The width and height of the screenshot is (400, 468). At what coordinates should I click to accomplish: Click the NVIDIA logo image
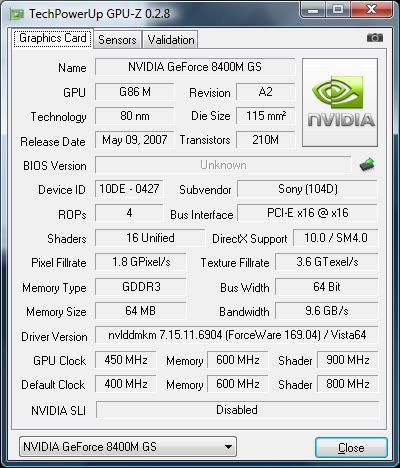pos(340,102)
